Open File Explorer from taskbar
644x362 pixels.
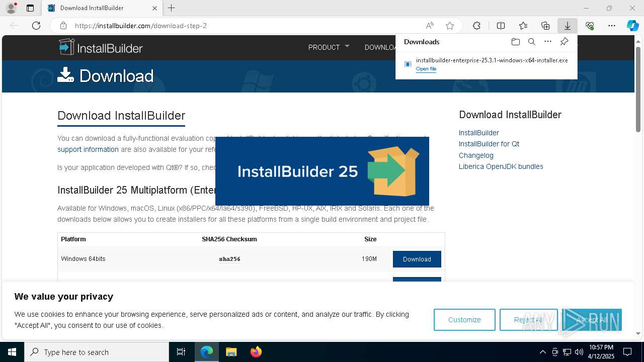coord(231,352)
